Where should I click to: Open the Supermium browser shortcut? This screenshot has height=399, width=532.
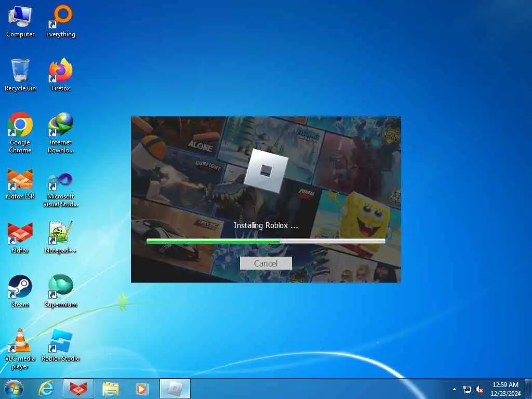pos(61,291)
